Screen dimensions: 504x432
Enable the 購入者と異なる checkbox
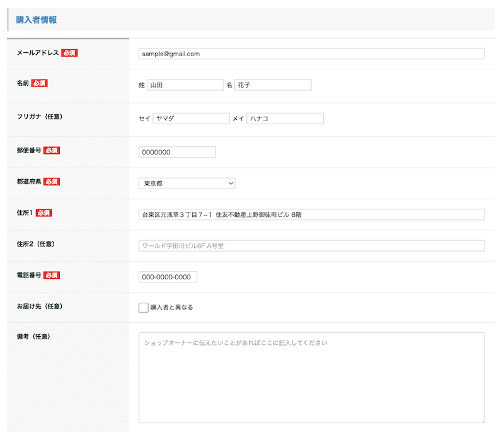(144, 308)
